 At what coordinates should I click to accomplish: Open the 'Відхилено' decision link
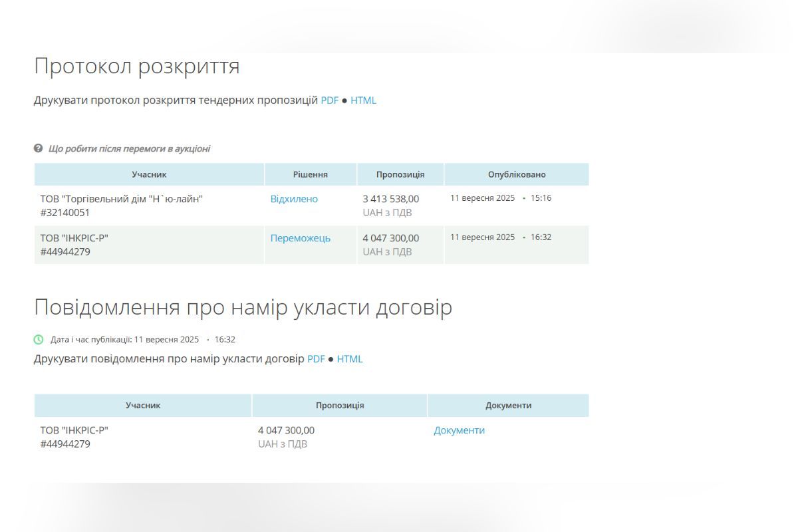[294, 199]
